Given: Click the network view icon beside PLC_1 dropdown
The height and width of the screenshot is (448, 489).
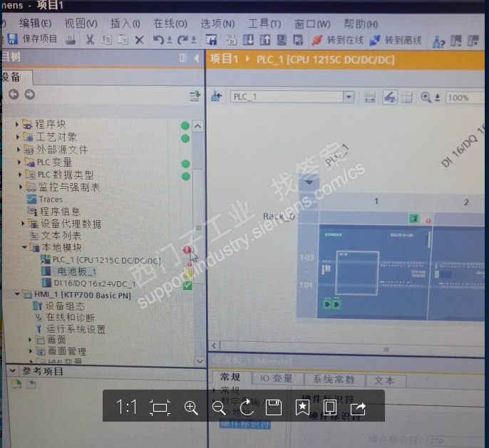Looking at the screenshot, I should 216,97.
